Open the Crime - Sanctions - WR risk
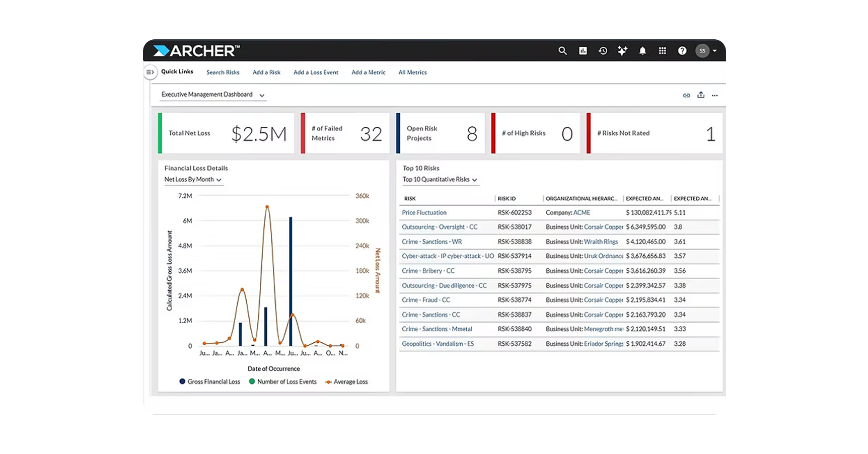 pyautogui.click(x=431, y=242)
